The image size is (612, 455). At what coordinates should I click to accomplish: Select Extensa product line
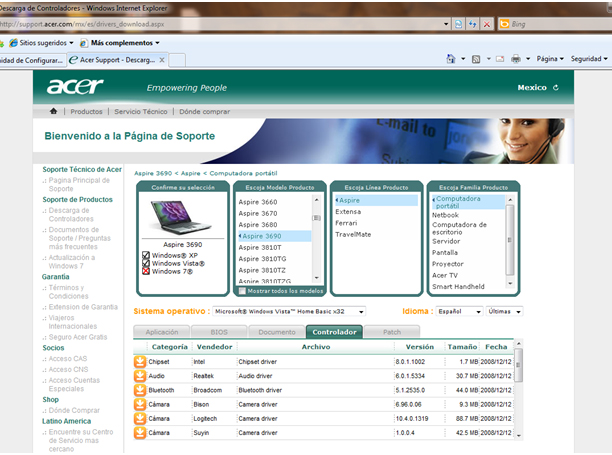click(348, 212)
